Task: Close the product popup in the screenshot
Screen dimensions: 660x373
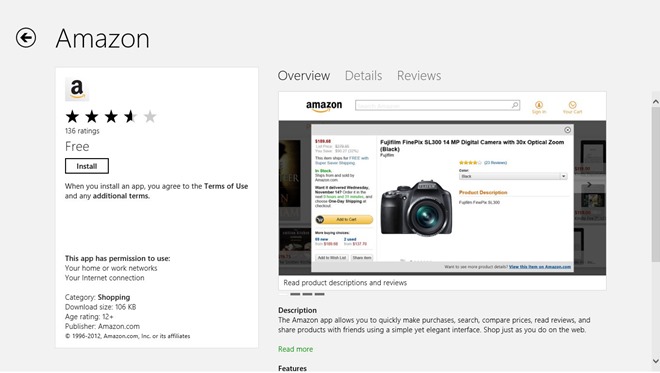Action: (x=567, y=130)
